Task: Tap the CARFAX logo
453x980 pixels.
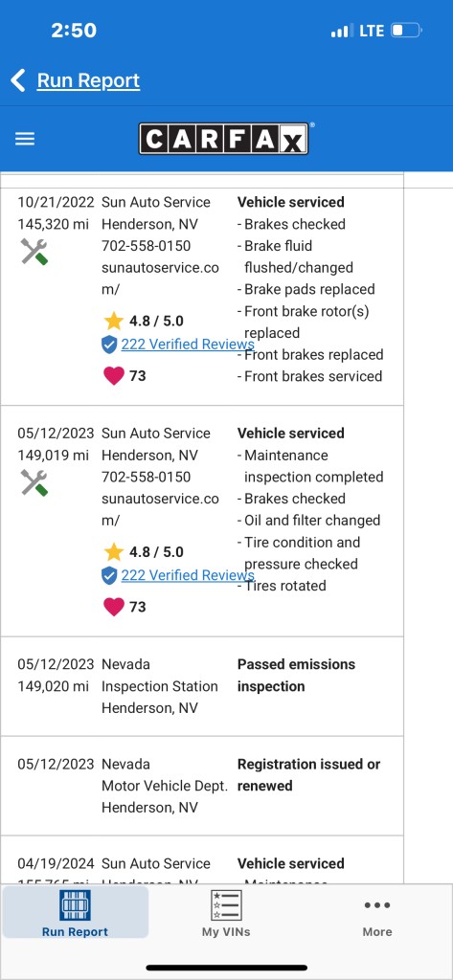Action: coord(223,139)
